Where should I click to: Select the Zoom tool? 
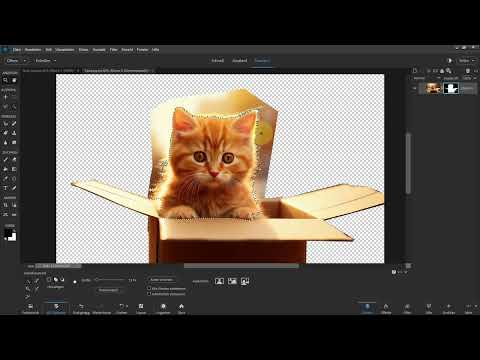(x=6, y=80)
